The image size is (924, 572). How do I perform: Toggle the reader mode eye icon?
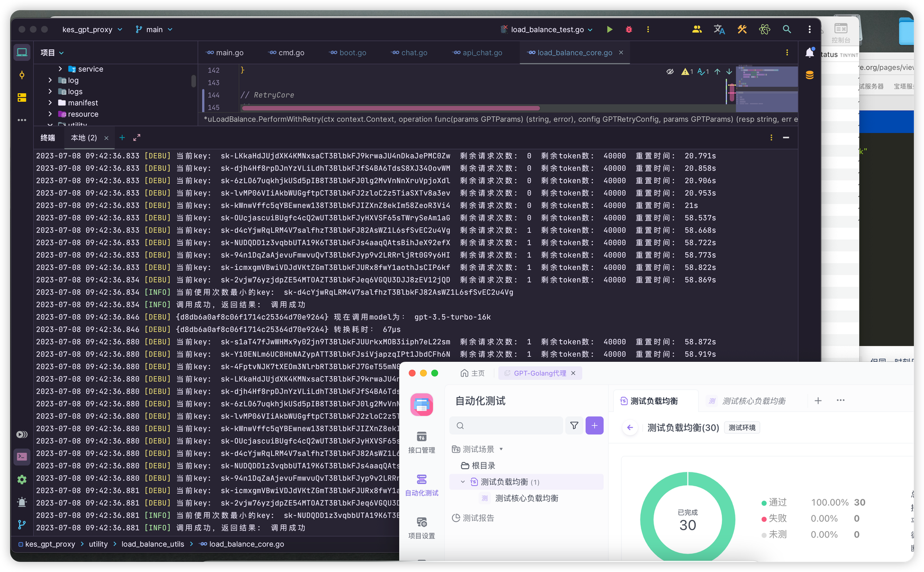click(670, 71)
